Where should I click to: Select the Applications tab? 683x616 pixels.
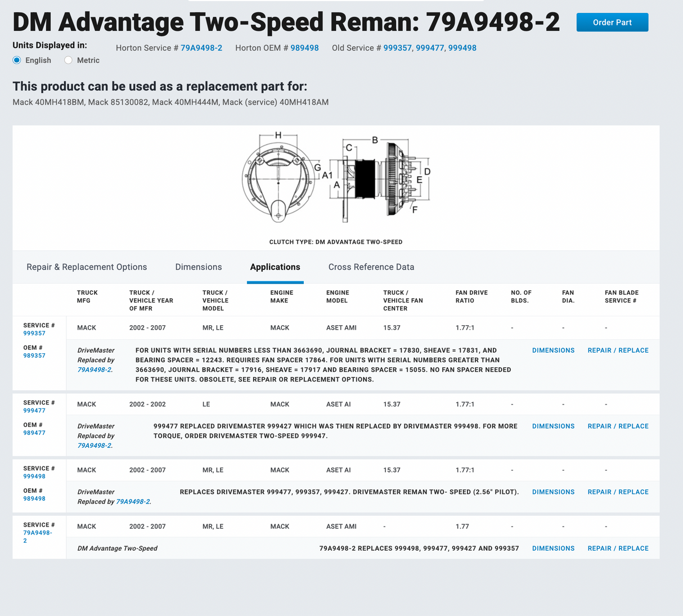[275, 267]
